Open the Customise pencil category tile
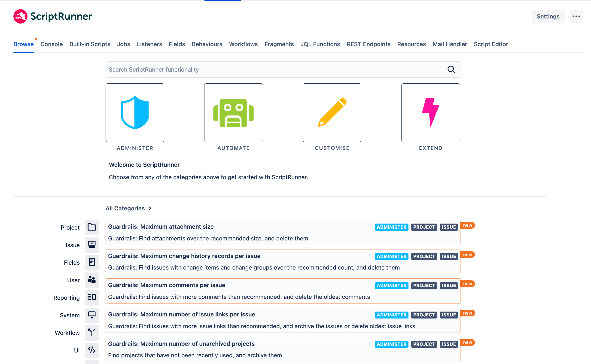Screen dimensions: 591x364 (x=332, y=113)
